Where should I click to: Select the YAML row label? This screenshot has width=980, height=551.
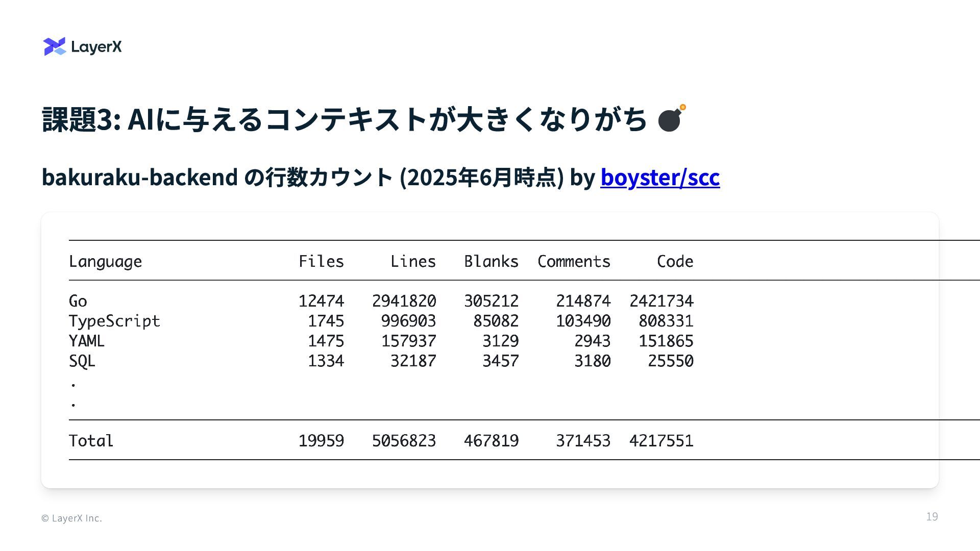[x=87, y=341]
